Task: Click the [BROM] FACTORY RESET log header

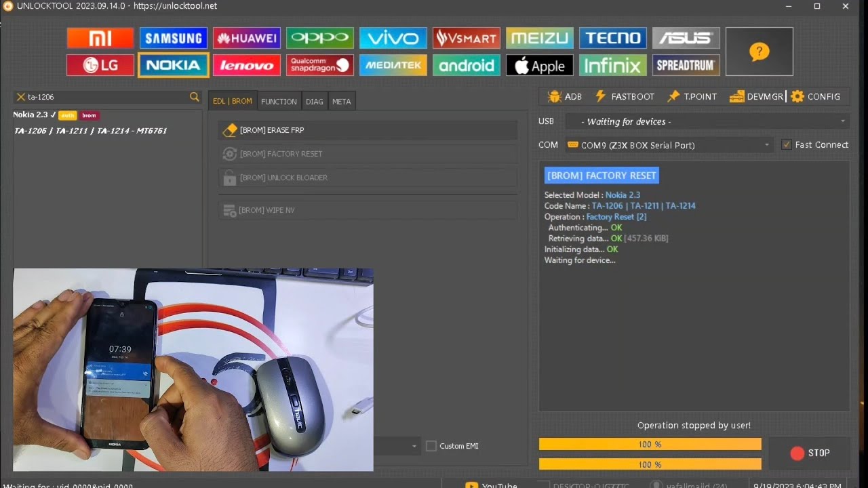Action: pos(601,176)
